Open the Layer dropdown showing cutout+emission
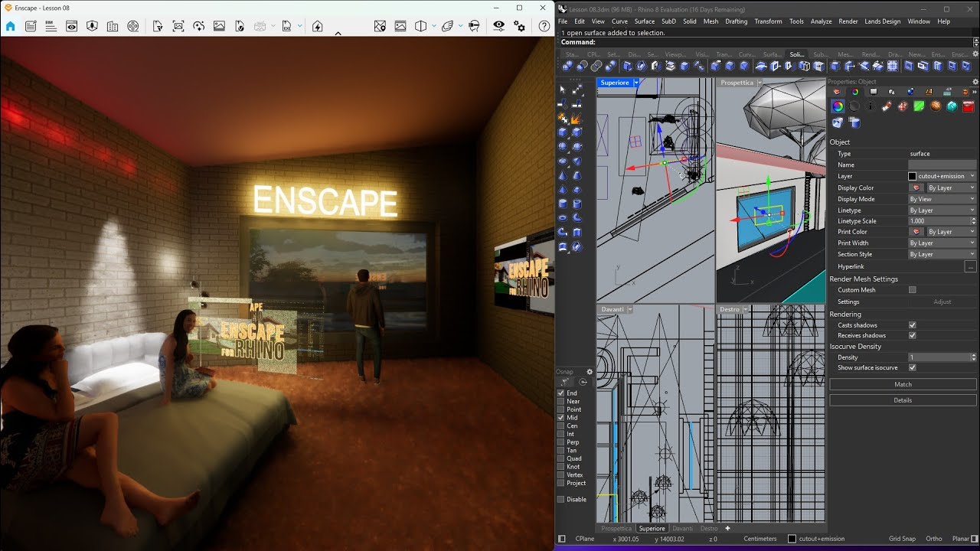980x551 pixels. (942, 176)
